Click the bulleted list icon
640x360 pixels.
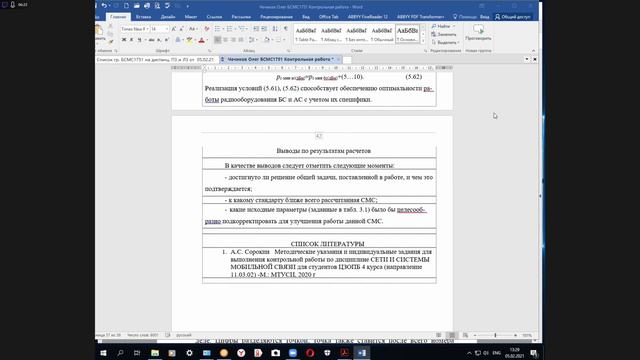pos(218,29)
